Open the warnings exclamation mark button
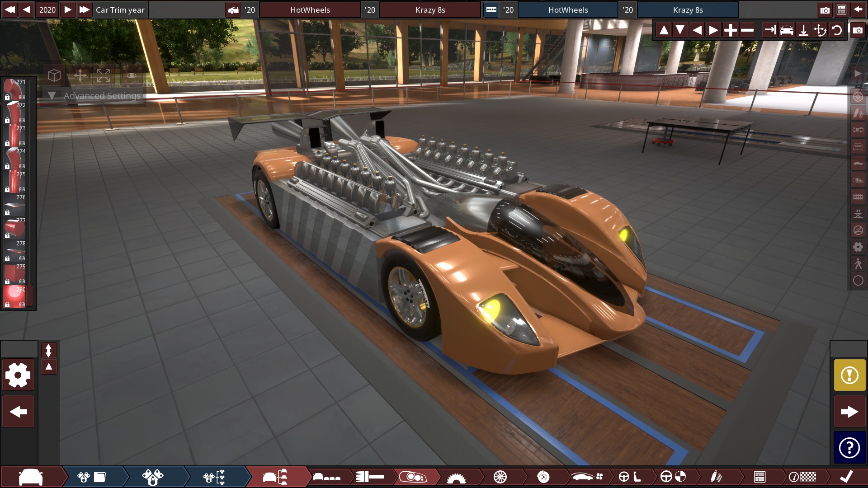 click(x=849, y=375)
